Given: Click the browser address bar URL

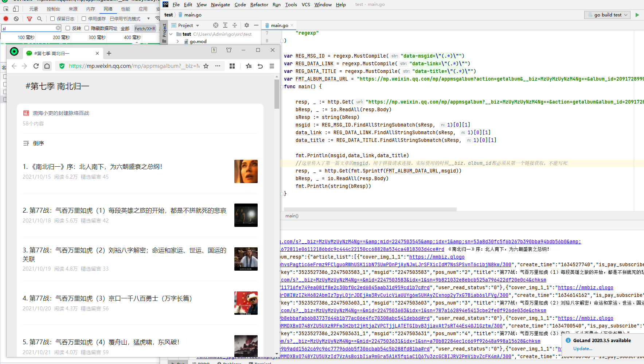Looking at the screenshot, I should pyautogui.click(x=134, y=66).
